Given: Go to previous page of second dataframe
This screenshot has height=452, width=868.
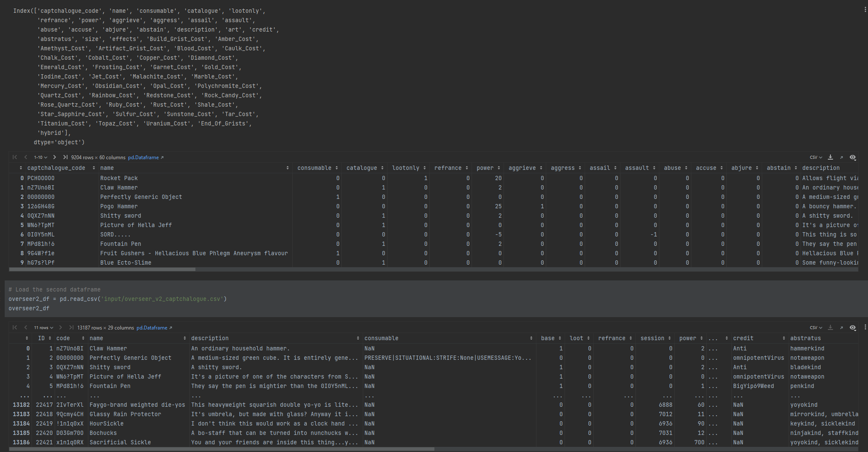Looking at the screenshot, I should click(26, 327).
